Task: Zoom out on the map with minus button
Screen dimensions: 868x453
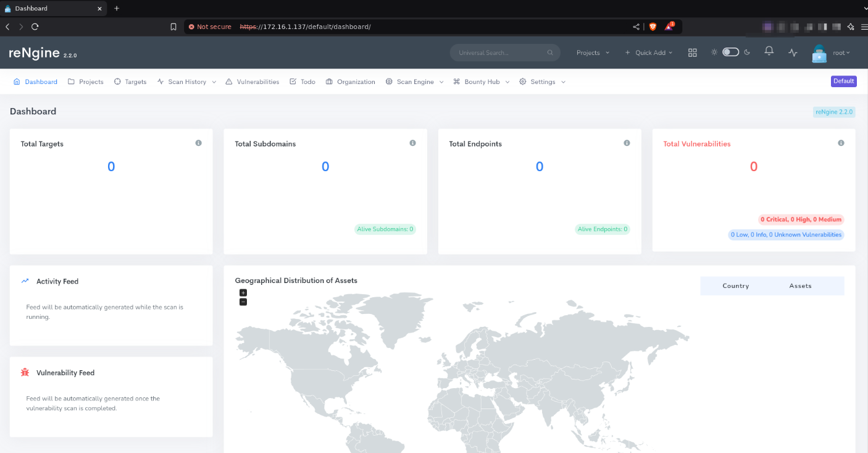Action: coord(243,302)
